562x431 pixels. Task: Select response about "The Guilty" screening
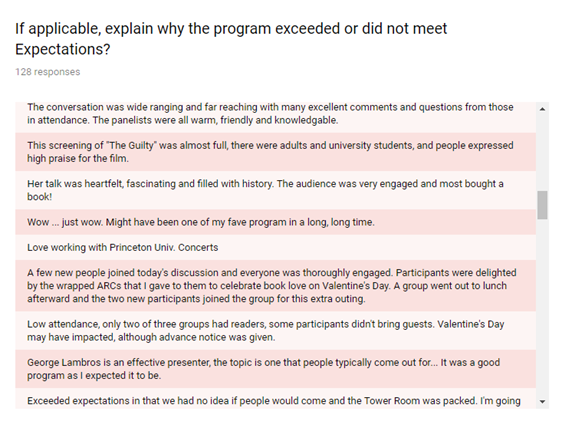pos(275,152)
